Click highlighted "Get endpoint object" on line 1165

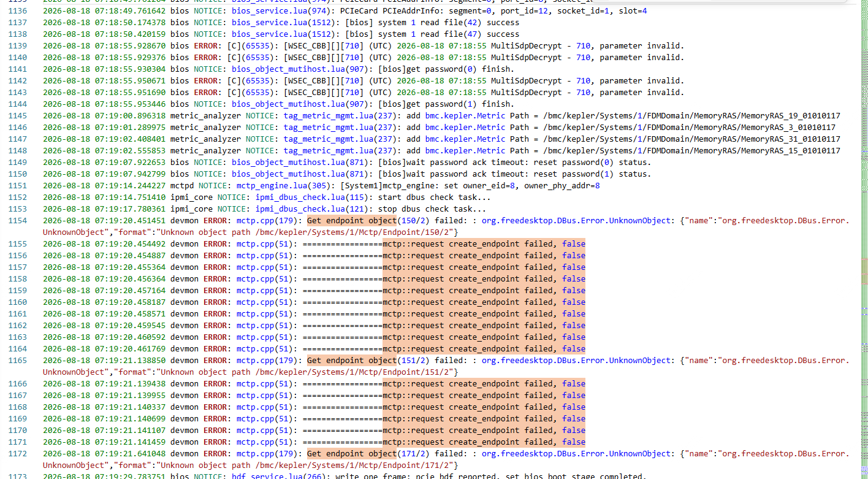coord(352,361)
